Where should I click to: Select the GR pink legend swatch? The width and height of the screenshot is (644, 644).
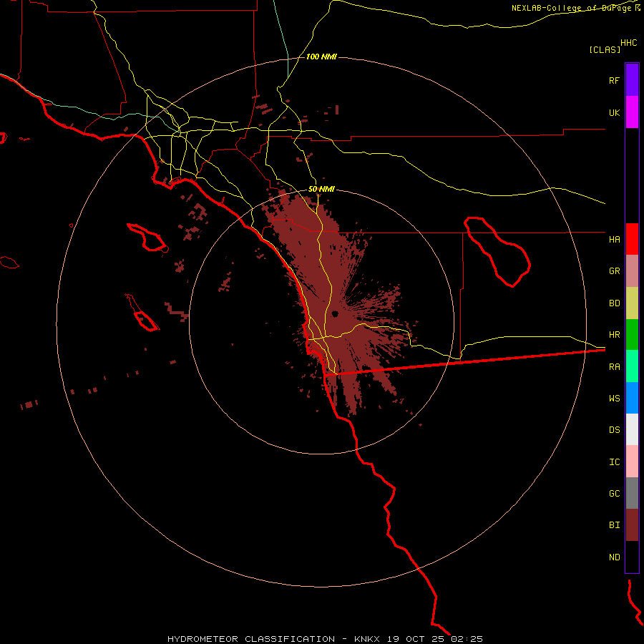(632, 271)
